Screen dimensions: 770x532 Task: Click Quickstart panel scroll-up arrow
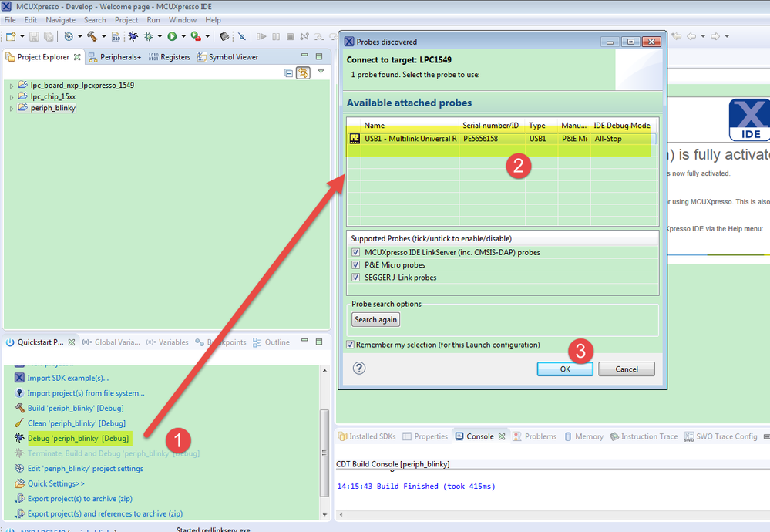324,370
